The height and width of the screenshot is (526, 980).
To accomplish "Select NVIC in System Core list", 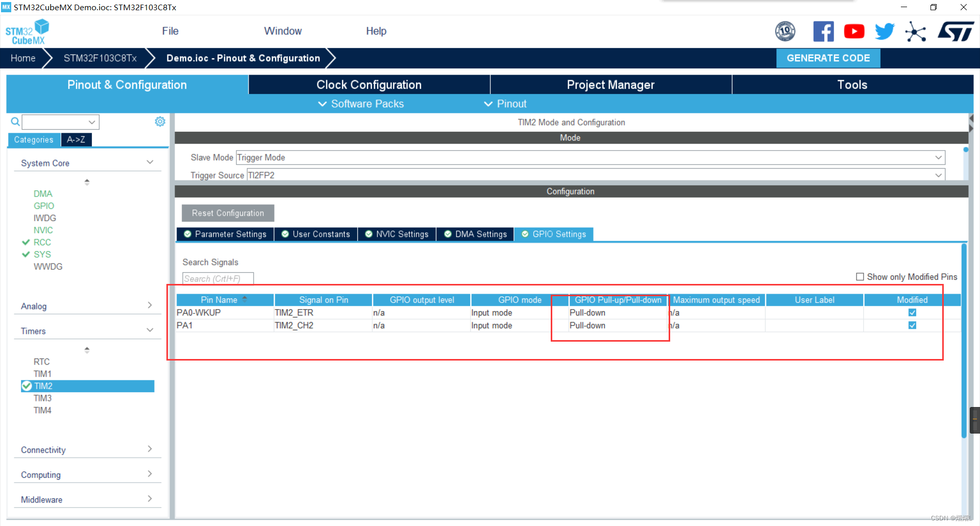I will 43,230.
